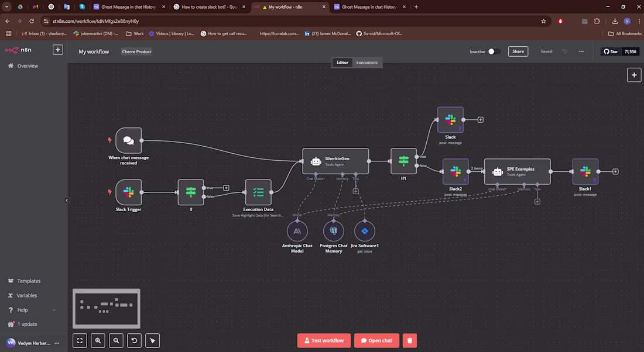Open the Anthropic Chat Model node
The image size is (644, 352).
(x=297, y=230)
